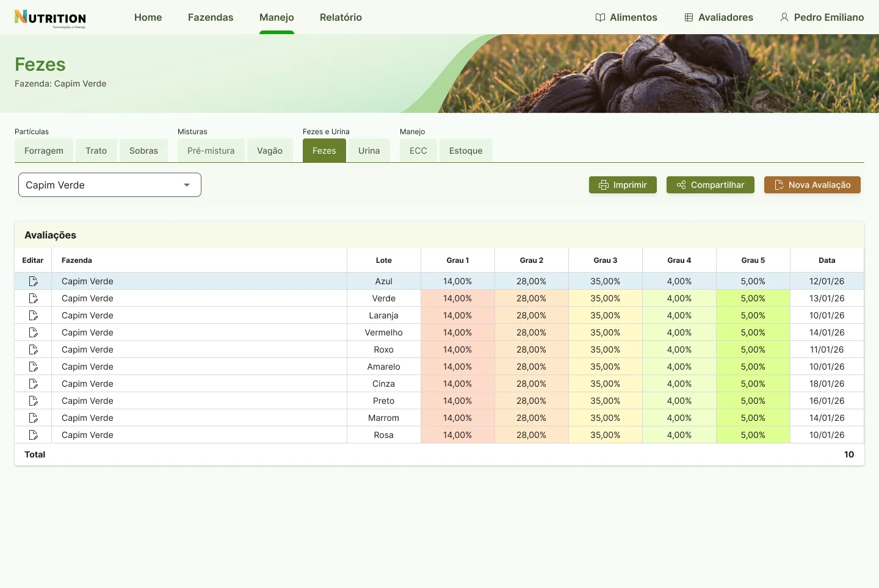
Task: Select the Manejo menu item
Action: point(277,17)
